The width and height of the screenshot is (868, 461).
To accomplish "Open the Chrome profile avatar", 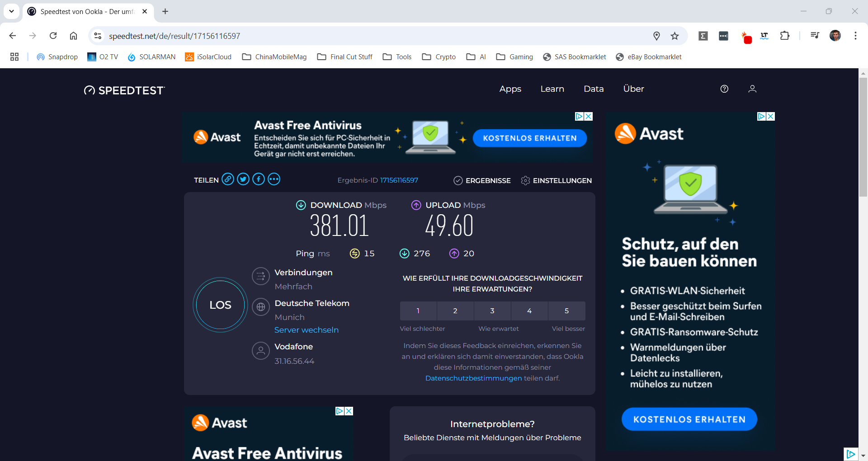I will click(835, 36).
